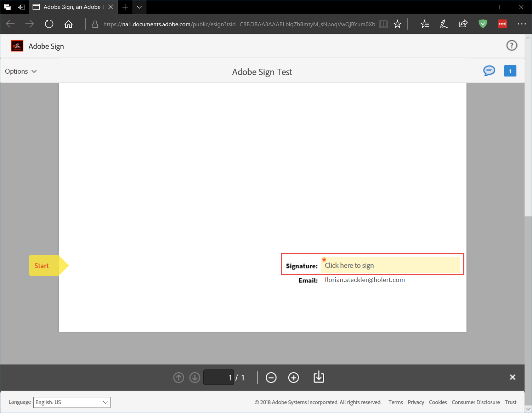Screen dimensions: 532x413
Task: Go to previous page with up arrow icon
Action: coord(179,378)
